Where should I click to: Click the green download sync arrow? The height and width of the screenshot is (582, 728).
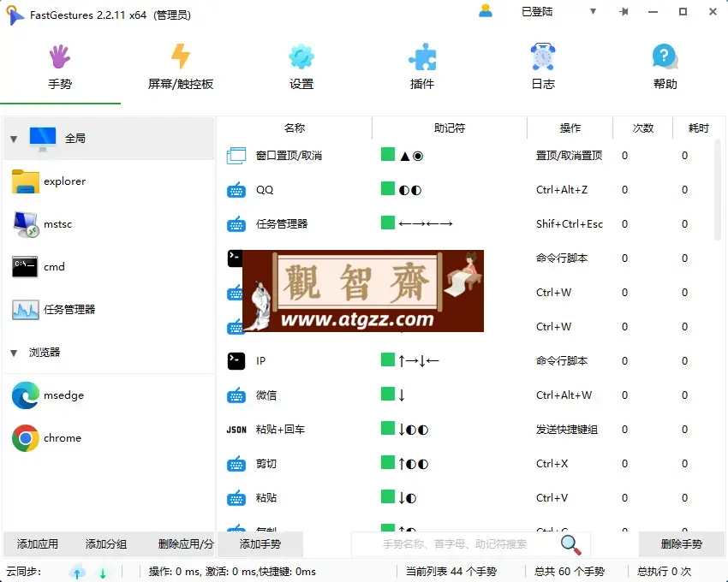[x=103, y=573]
